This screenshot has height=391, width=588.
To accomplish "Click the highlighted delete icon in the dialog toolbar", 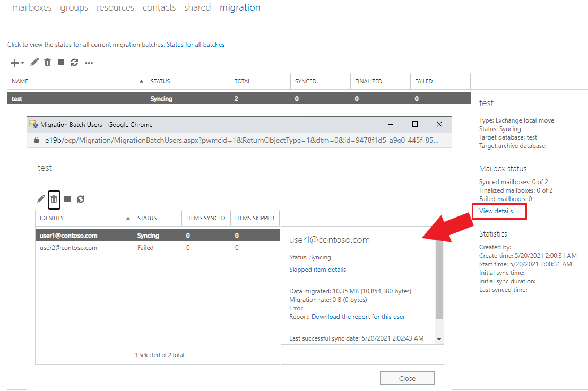I will tap(54, 199).
